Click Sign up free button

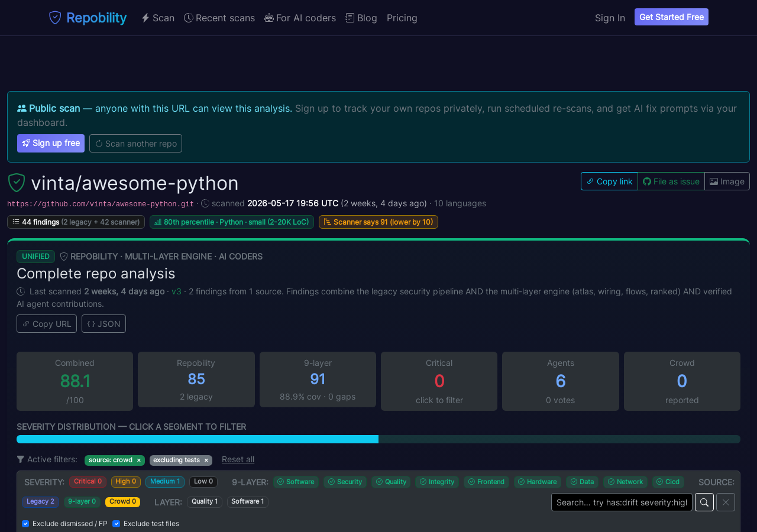click(x=51, y=143)
